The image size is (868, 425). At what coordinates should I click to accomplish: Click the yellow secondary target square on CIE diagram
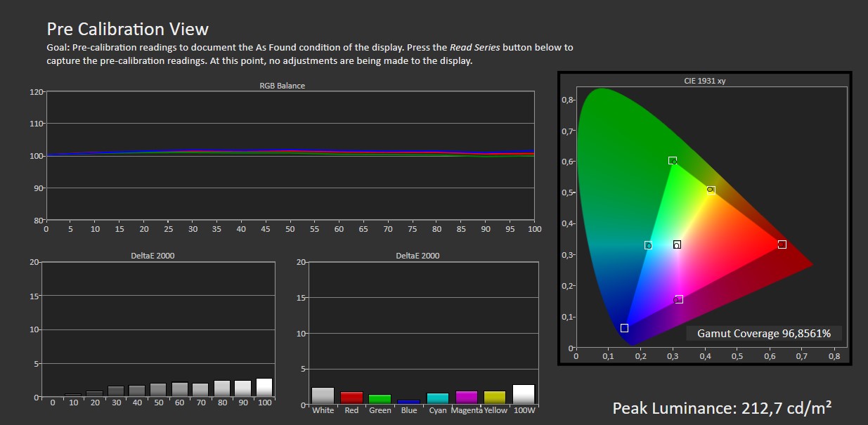coord(711,190)
